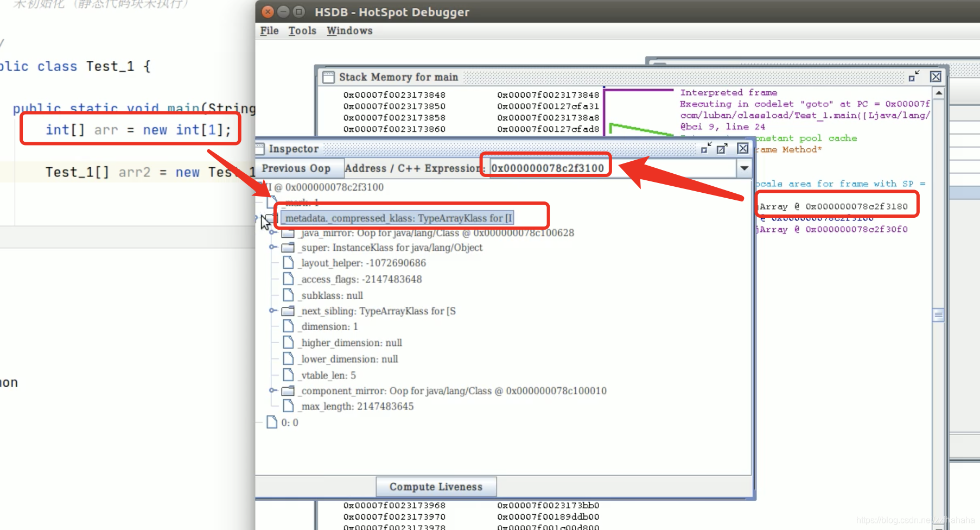980x530 pixels.
Task: Click stack address 0x00007f0023173968
Action: point(394,505)
